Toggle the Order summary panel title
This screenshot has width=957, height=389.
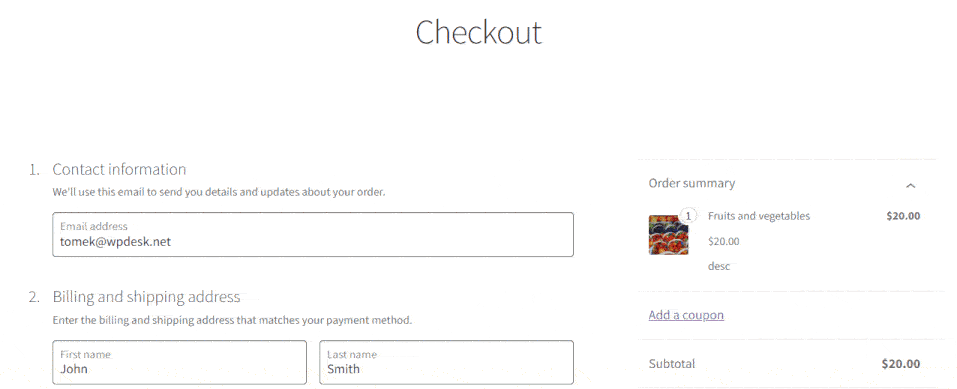692,183
